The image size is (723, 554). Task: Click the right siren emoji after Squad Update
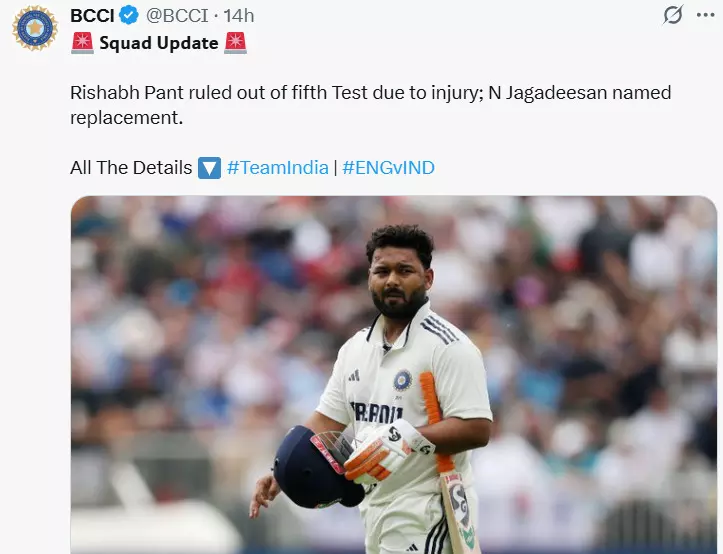[x=236, y=43]
